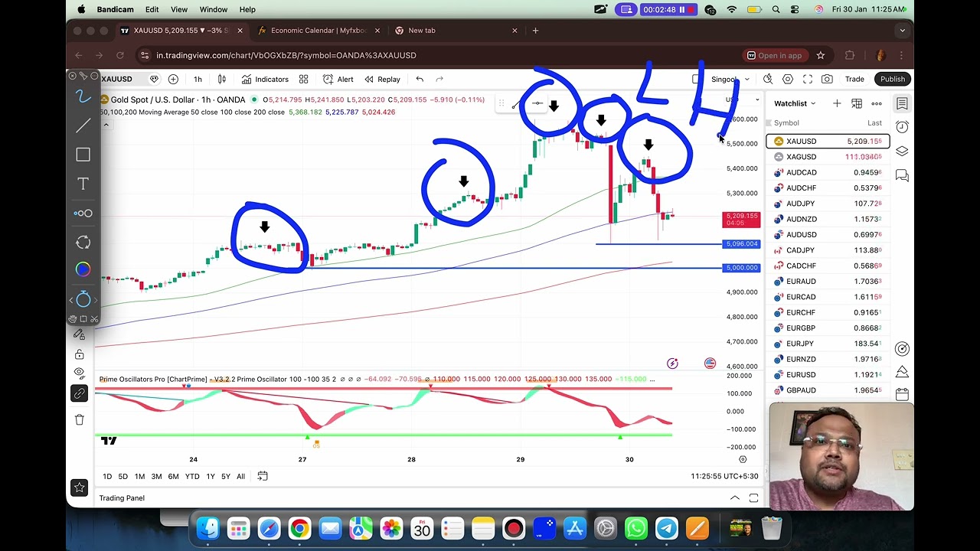
Task: Open indicator templates grid icon
Action: click(x=304, y=79)
